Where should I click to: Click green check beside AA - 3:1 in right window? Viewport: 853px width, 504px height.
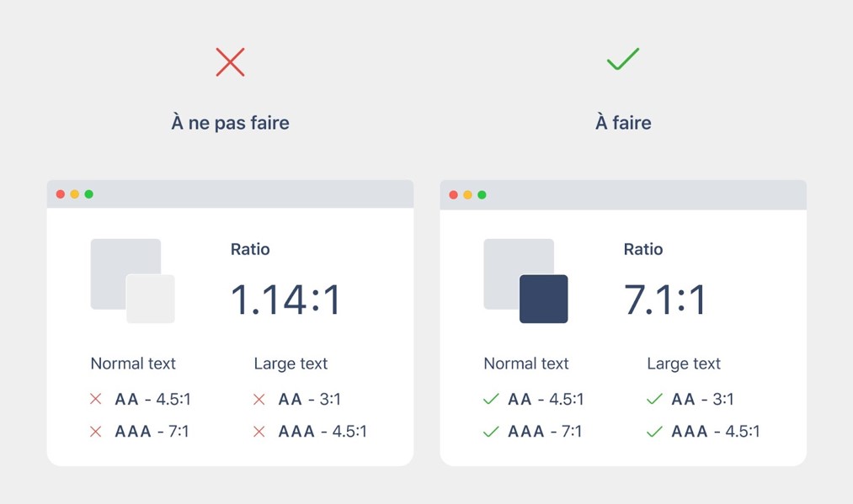coord(654,399)
